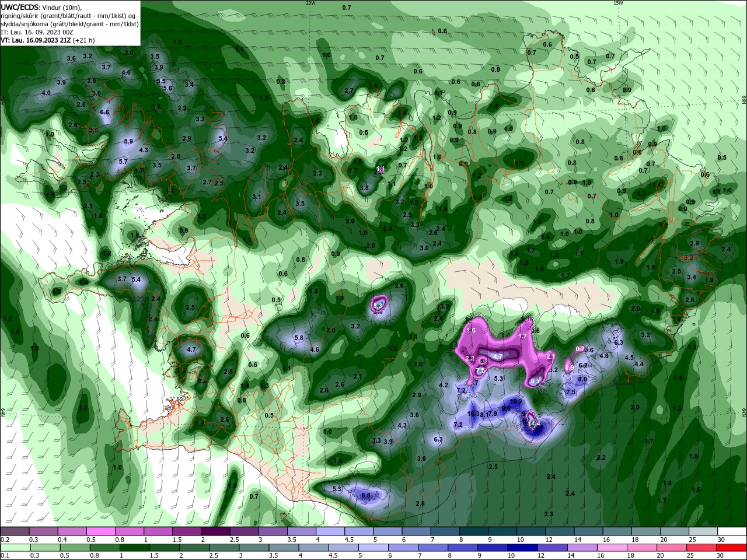This screenshot has height=560, width=747.
Task: Click the 4.0 value in the northwest corner
Action: coord(47,93)
